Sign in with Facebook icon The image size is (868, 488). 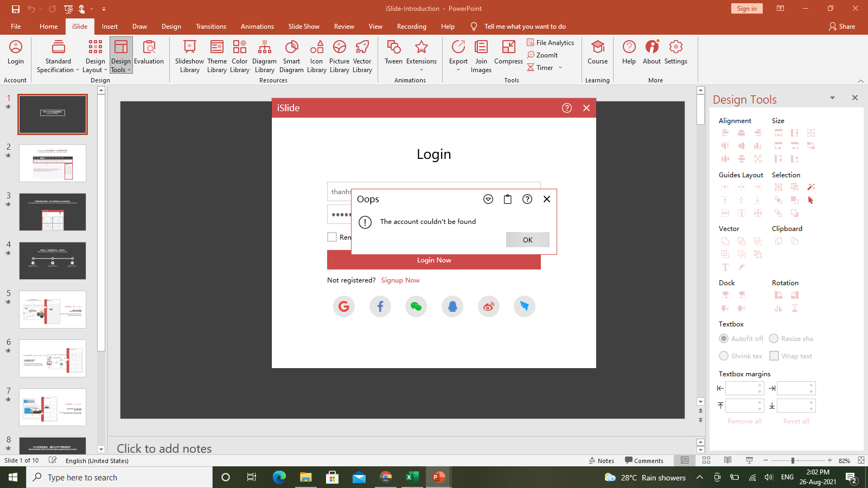point(380,306)
